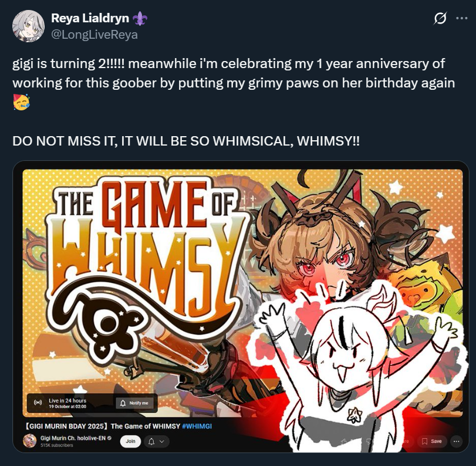The width and height of the screenshot is (476, 466).
Task: Open the Grok slashed-circle icon
Action: click(x=440, y=19)
